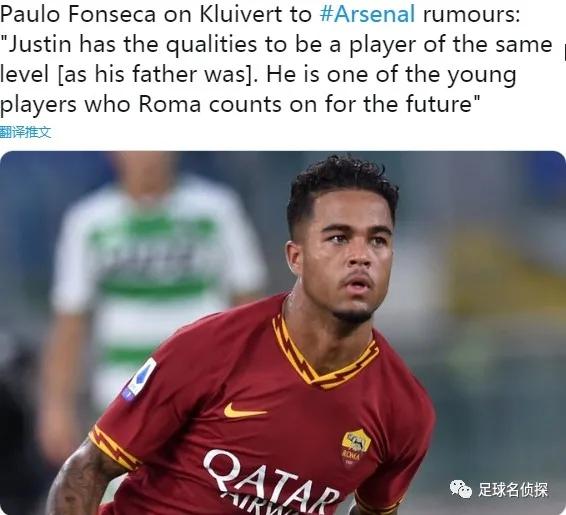Click the word "rumours:" in first line
566x515 pixels.
(471, 14)
